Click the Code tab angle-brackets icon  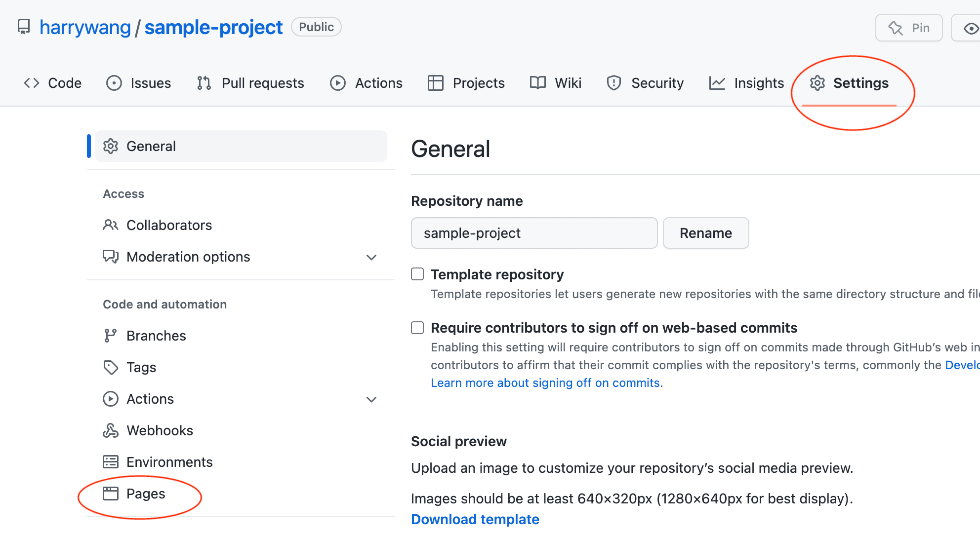[x=32, y=83]
